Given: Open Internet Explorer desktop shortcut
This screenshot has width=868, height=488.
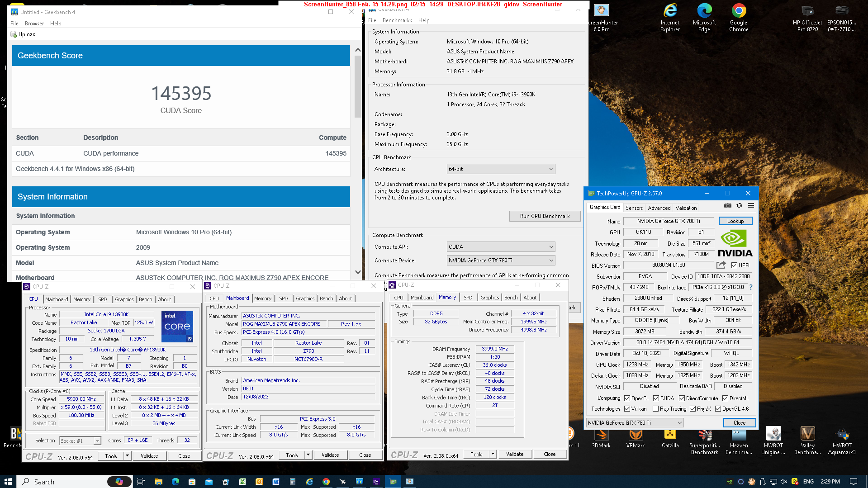Looking at the screenshot, I should [x=670, y=18].
